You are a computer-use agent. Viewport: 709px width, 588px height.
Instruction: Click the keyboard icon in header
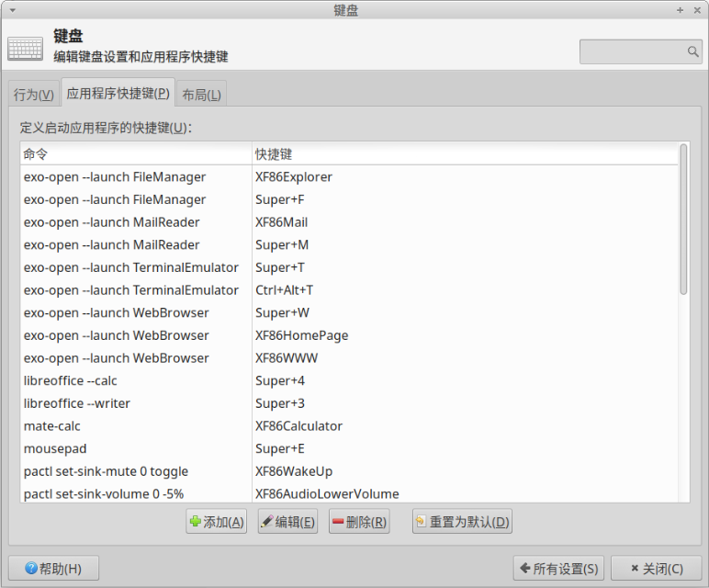[26, 49]
